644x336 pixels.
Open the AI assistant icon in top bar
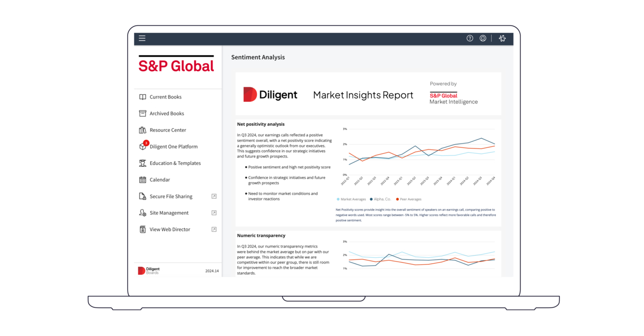coord(502,38)
